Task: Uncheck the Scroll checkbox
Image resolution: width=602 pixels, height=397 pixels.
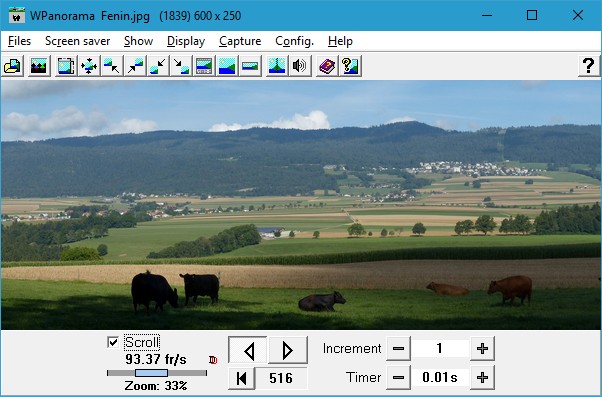Action: coord(113,342)
